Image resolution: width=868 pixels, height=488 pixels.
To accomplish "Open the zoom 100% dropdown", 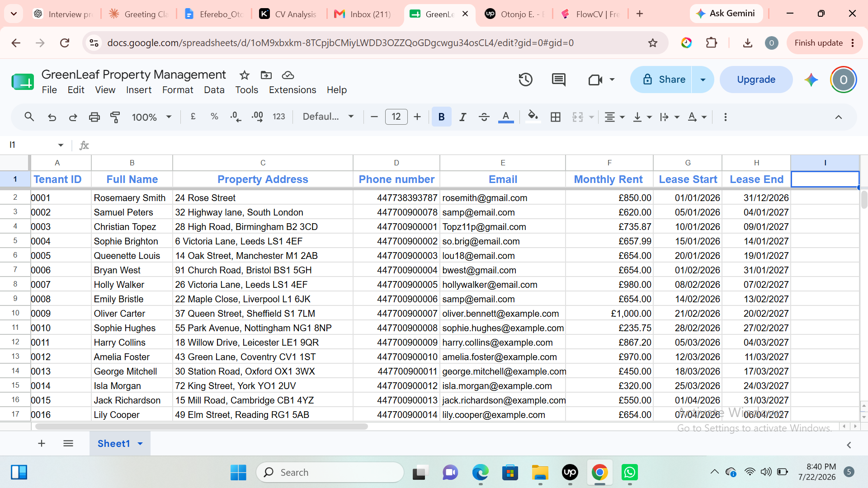I will click(151, 117).
